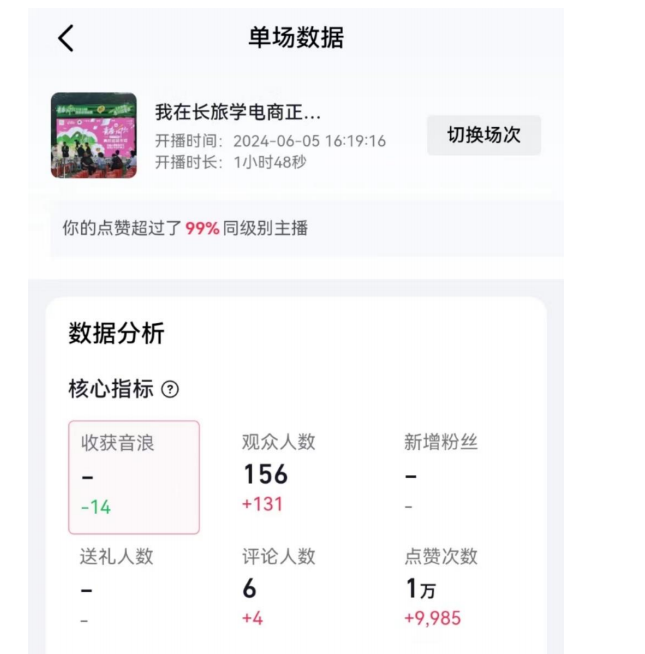Viewport: 645px width, 654px height.
Task: Select the 评论人数 metric showing 6
Action: coord(279,586)
